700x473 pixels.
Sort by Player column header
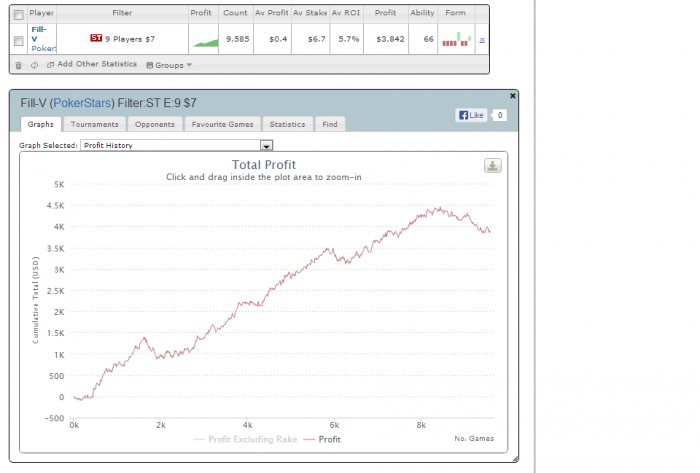click(x=42, y=13)
